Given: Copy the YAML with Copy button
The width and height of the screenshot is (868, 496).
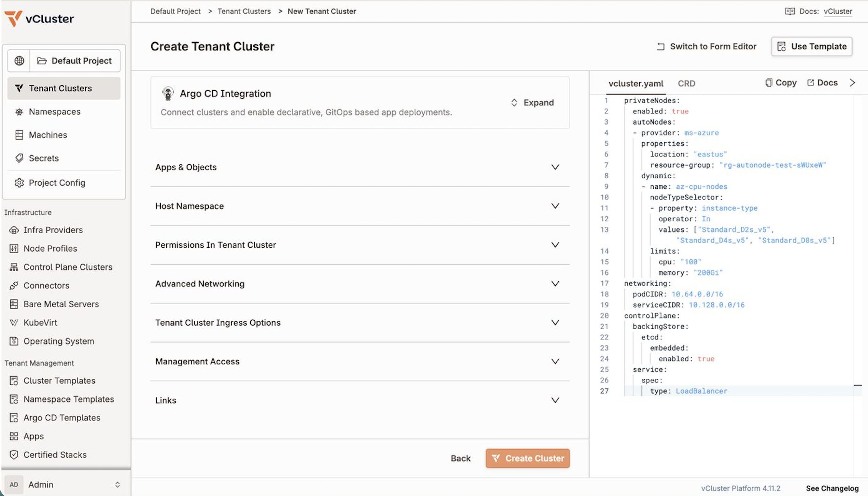Looking at the screenshot, I should (x=781, y=83).
